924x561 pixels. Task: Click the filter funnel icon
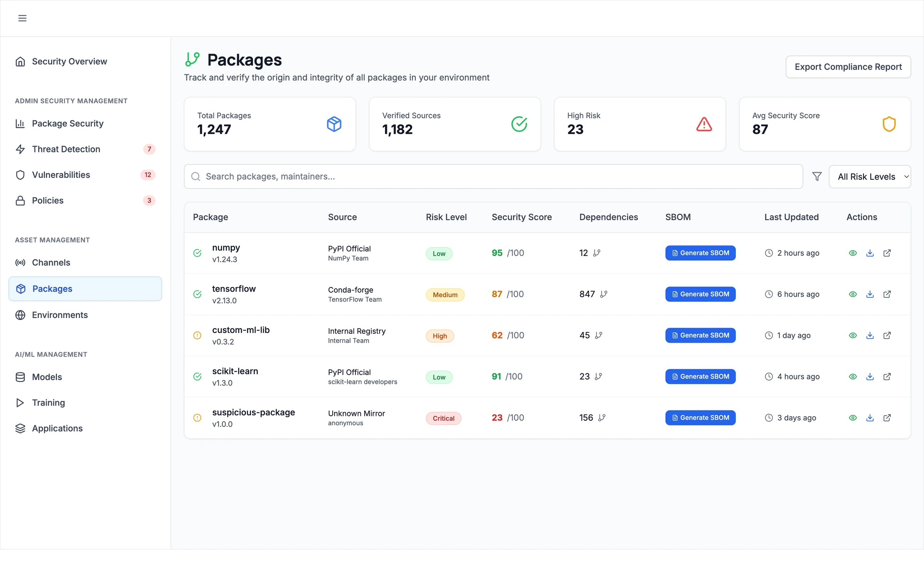[x=817, y=176]
